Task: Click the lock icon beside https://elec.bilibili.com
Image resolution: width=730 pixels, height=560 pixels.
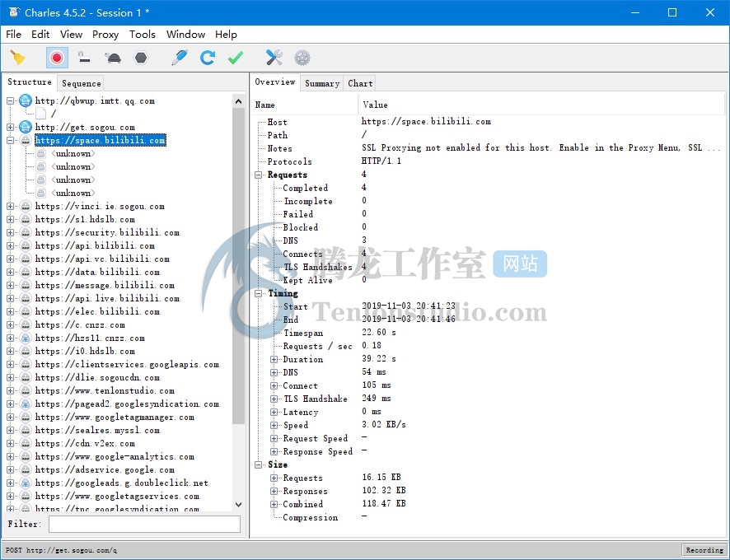Action: (26, 312)
